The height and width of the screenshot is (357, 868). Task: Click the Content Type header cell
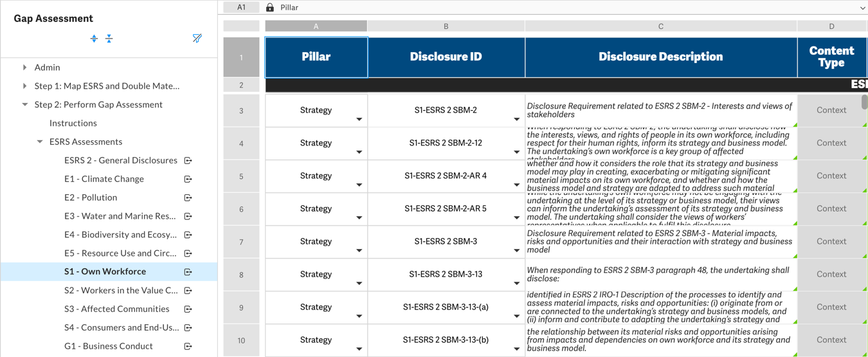(831, 57)
